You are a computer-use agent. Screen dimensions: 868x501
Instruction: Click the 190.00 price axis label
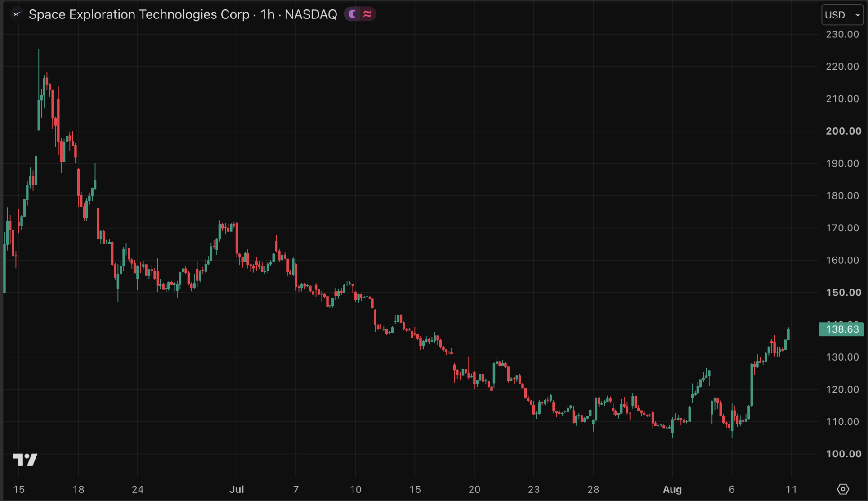coord(842,163)
